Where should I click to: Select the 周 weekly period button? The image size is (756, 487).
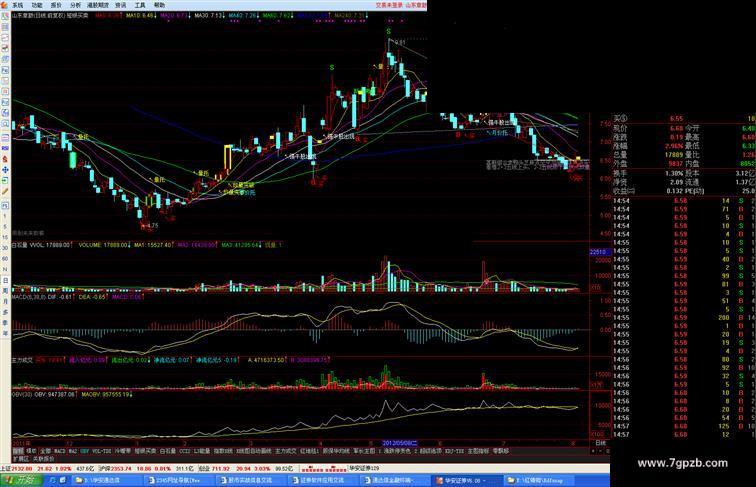point(5,291)
